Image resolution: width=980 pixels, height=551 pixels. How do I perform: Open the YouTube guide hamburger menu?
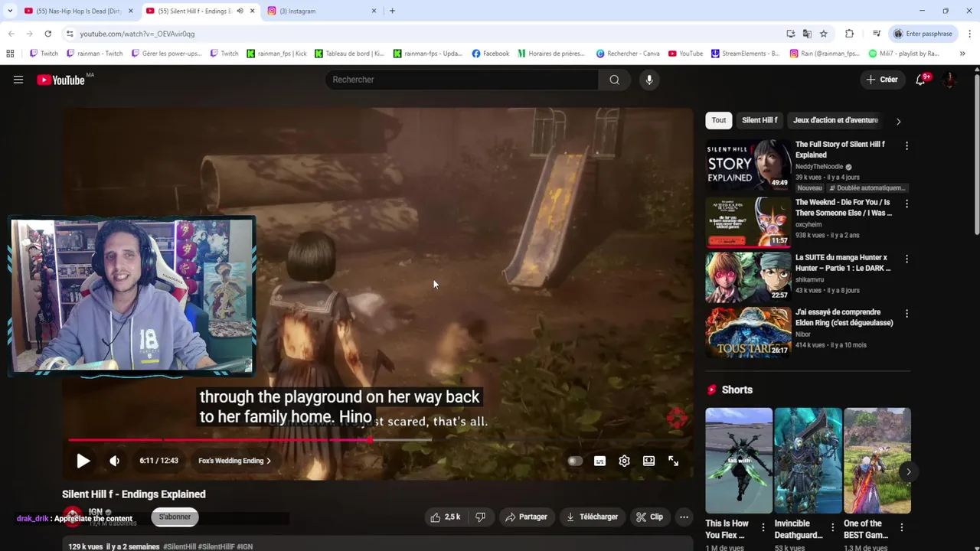pyautogui.click(x=18, y=80)
